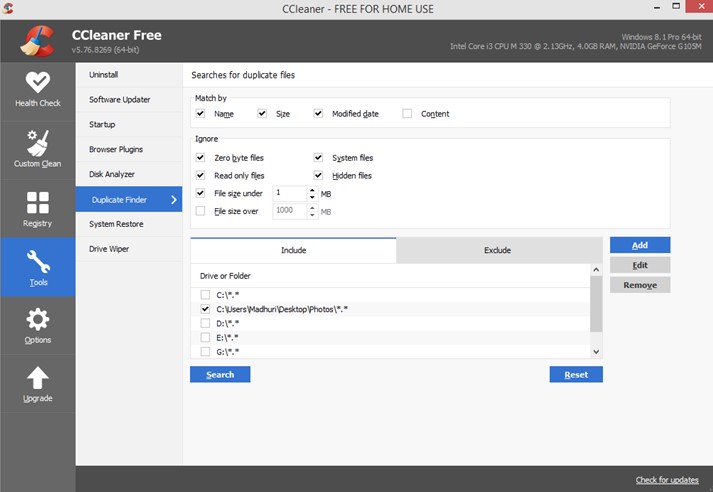Open the Options gear section
The image size is (713, 492).
pos(38,326)
